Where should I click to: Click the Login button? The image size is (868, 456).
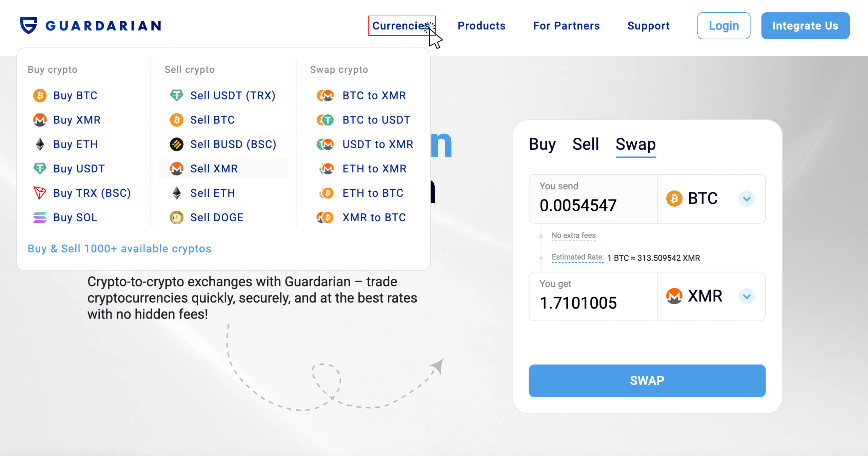(724, 26)
